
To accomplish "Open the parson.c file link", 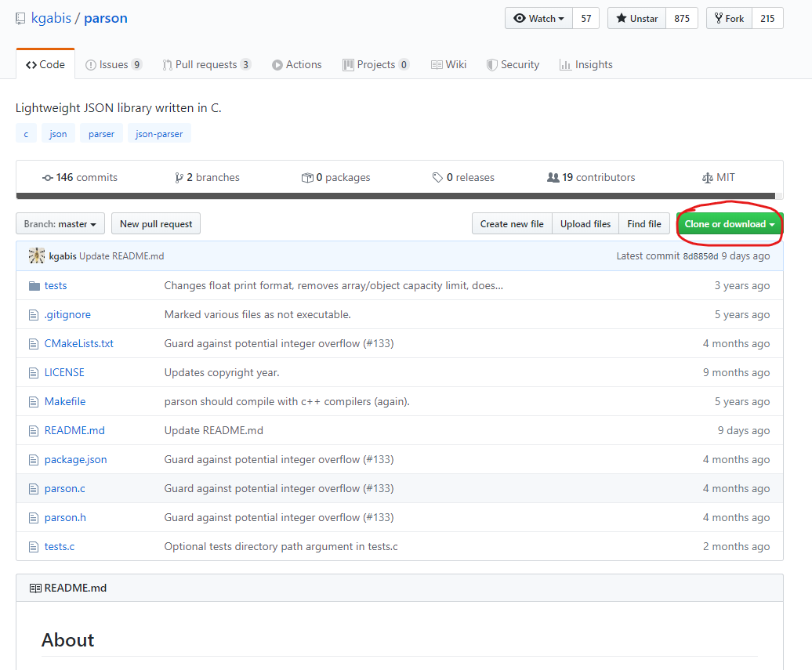I will pyautogui.click(x=65, y=489).
